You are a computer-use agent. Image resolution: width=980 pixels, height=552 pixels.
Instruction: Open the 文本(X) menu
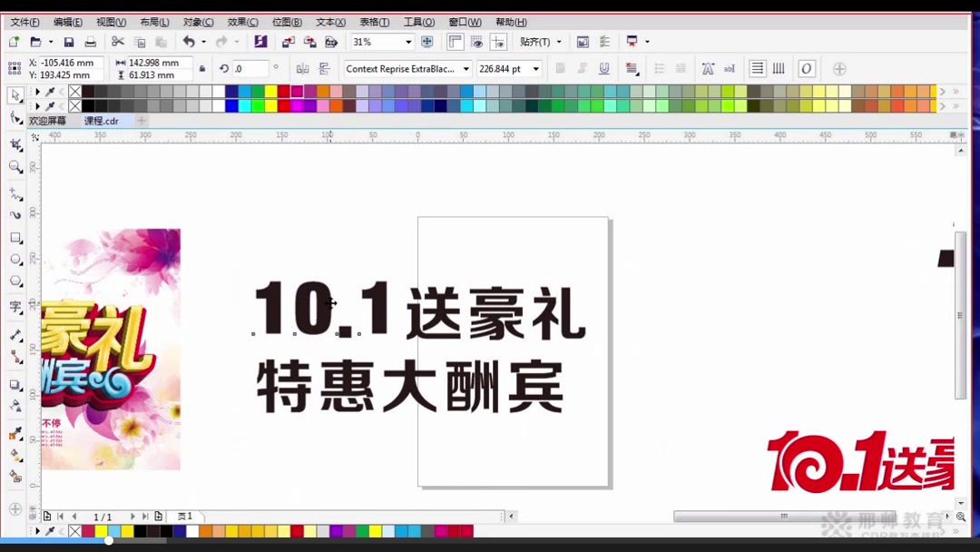click(x=330, y=22)
